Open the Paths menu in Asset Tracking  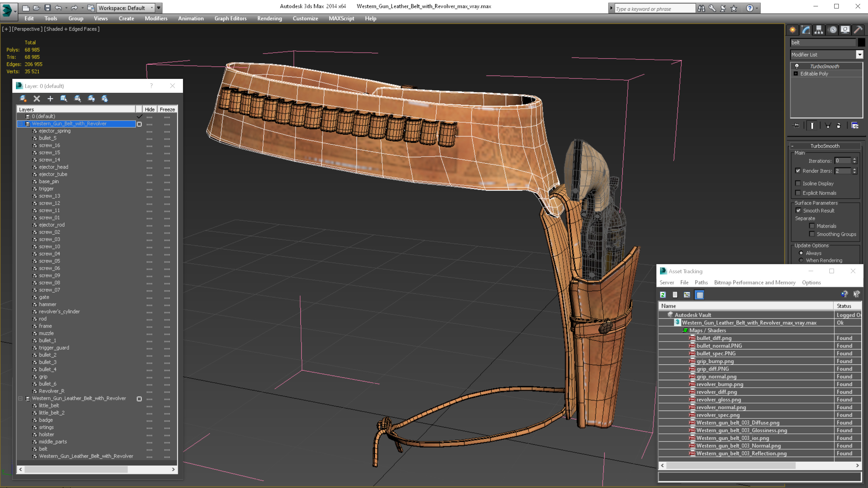click(701, 283)
